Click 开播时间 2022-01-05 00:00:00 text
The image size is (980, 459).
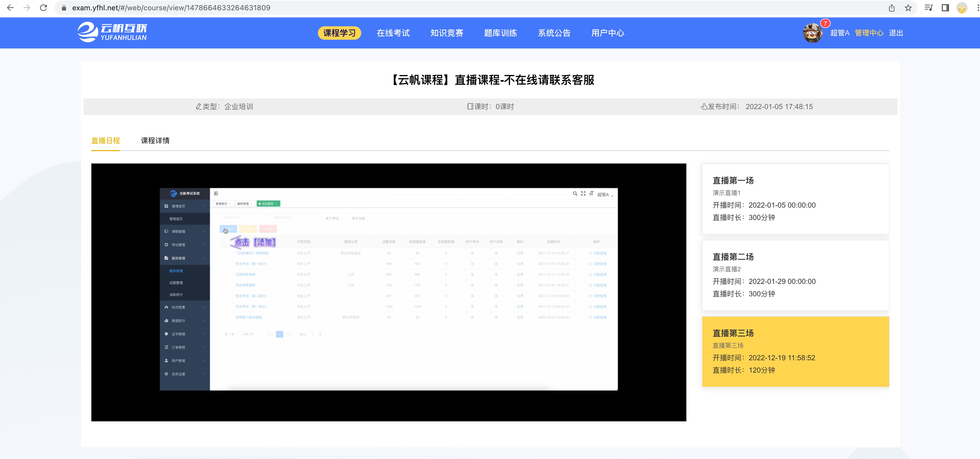pos(764,205)
